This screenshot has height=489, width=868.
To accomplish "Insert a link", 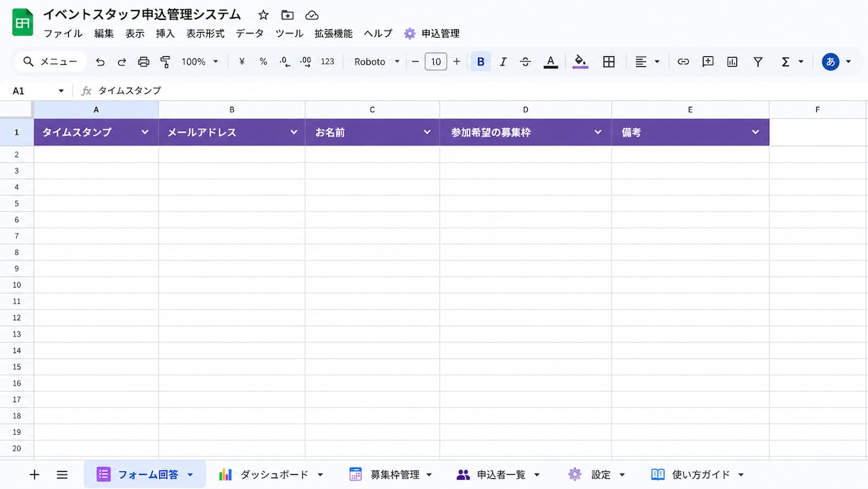I will pos(683,62).
